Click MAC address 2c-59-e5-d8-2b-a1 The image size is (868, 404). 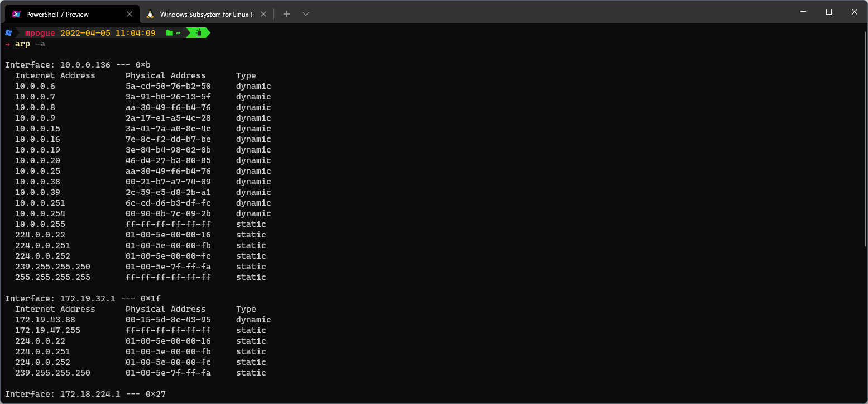(168, 192)
